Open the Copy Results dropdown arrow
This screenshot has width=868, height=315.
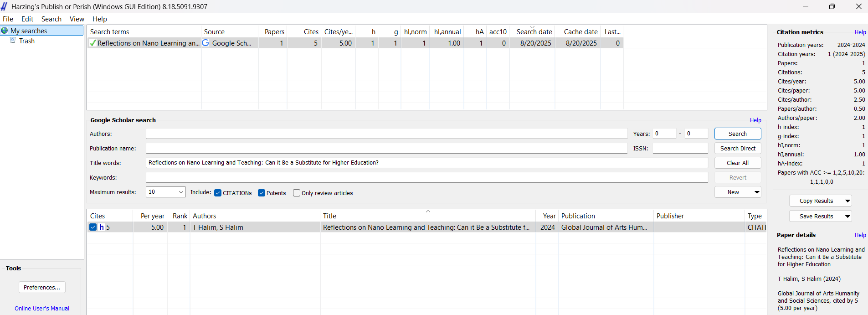pyautogui.click(x=847, y=201)
